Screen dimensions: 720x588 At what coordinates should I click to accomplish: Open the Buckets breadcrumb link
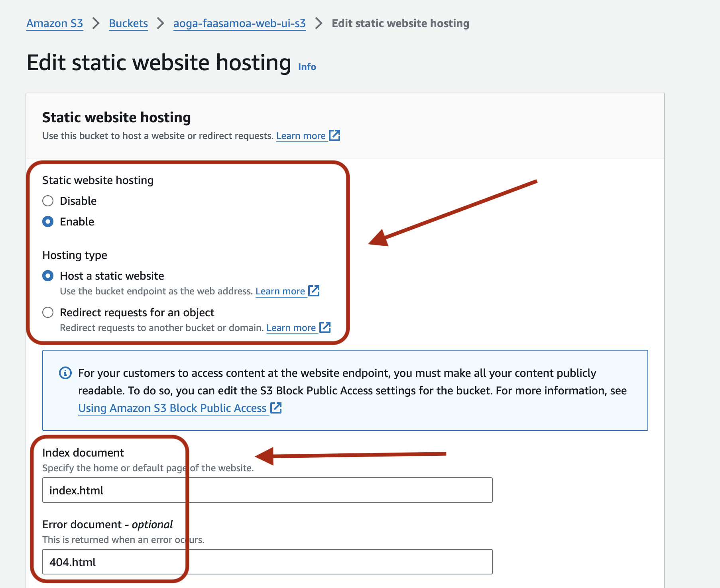coord(128,24)
